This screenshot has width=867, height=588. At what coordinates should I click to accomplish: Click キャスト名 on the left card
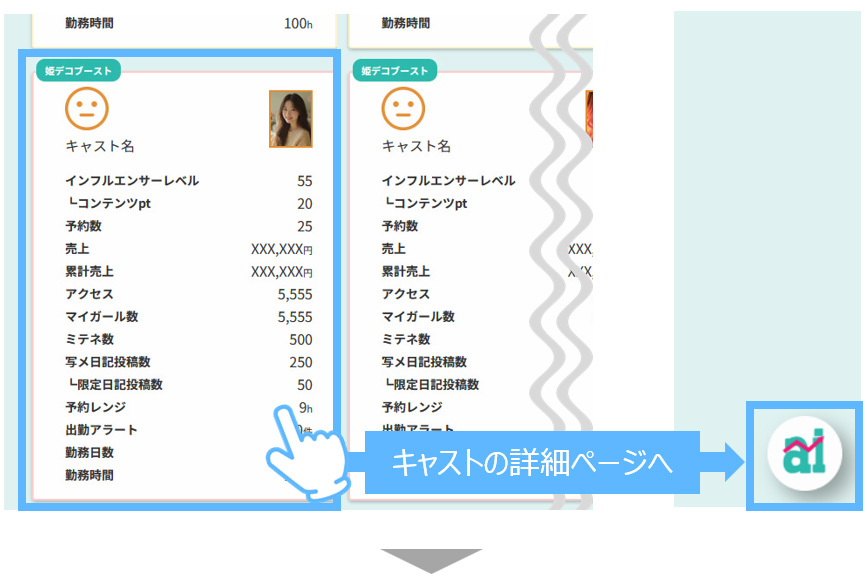tap(100, 146)
